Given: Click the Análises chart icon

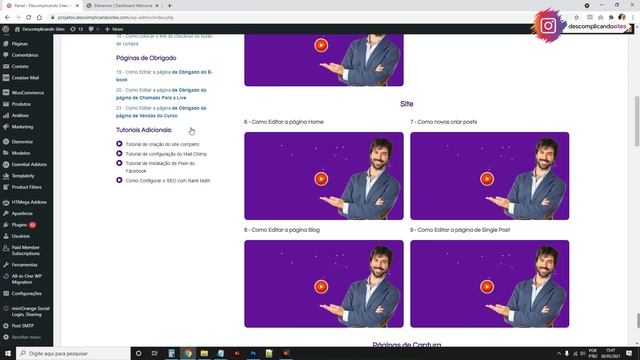Looking at the screenshot, I should point(6,116).
